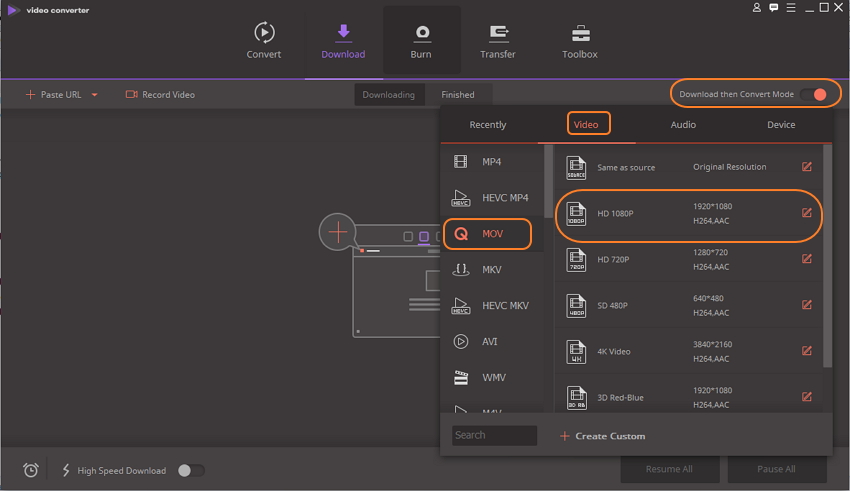The width and height of the screenshot is (850, 491).
Task: Click the Paste URL button
Action: (x=53, y=95)
